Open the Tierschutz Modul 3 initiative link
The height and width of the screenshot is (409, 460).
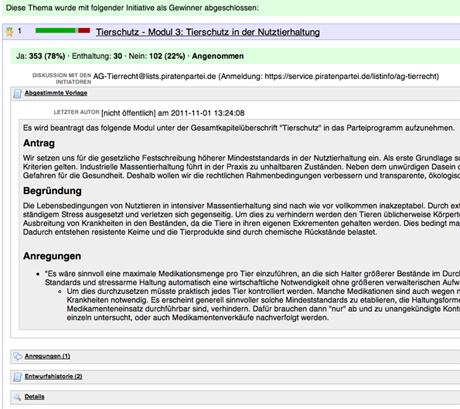[x=208, y=32]
